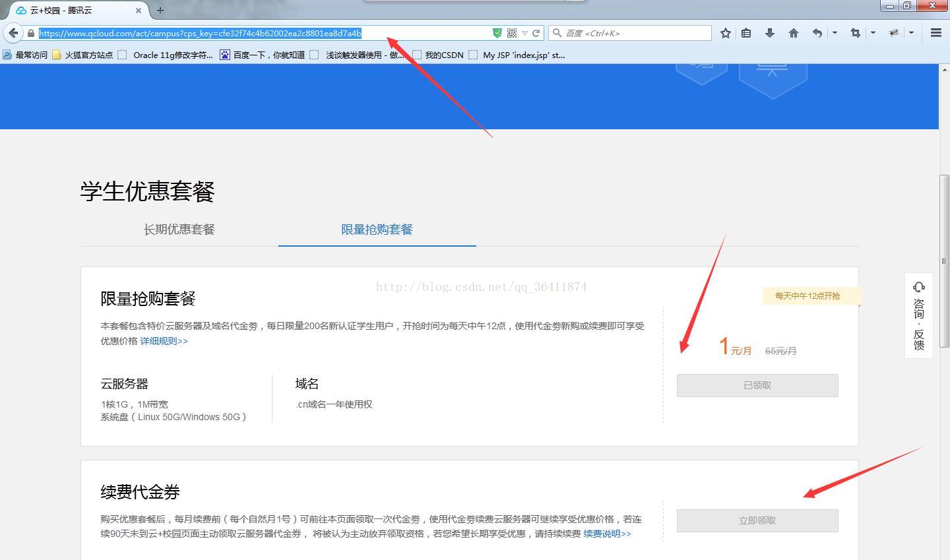Click the screenshot crop tool icon
Viewport: 950px width, 560px height.
coord(856,33)
